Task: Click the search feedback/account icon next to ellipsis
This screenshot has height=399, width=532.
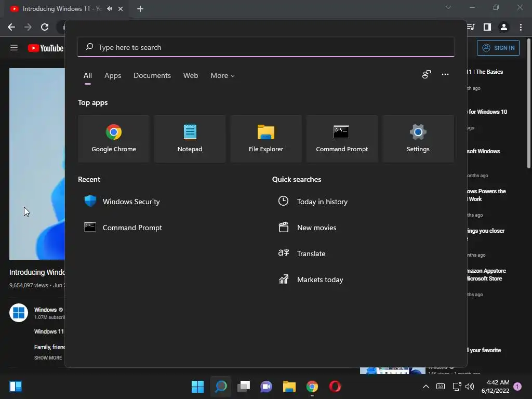Action: coord(427,74)
